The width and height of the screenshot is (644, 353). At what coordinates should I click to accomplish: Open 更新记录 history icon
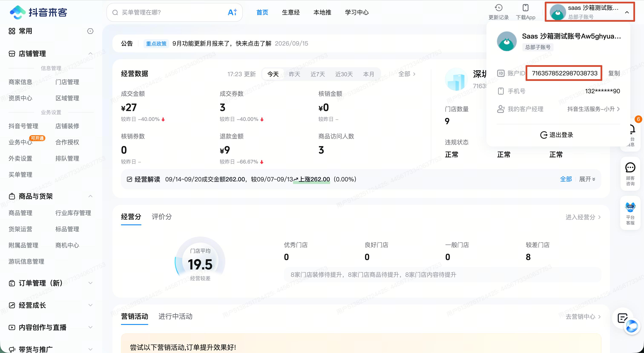(499, 8)
